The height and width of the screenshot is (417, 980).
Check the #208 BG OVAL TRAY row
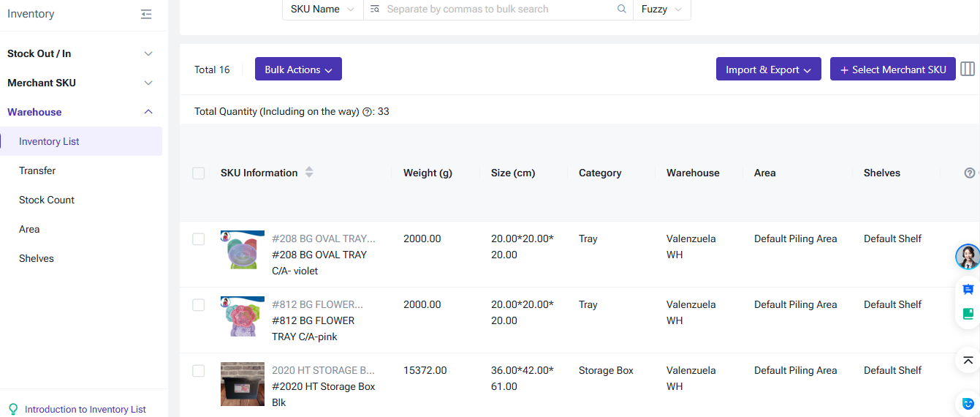click(x=198, y=239)
